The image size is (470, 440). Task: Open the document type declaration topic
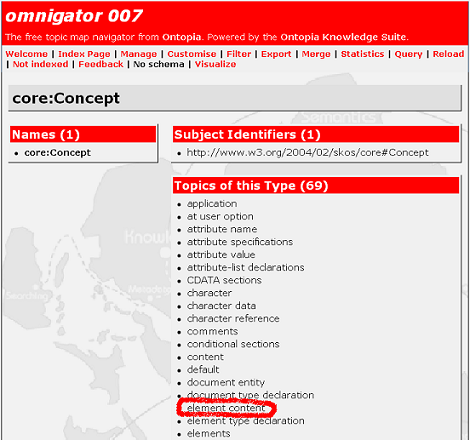pos(250,395)
